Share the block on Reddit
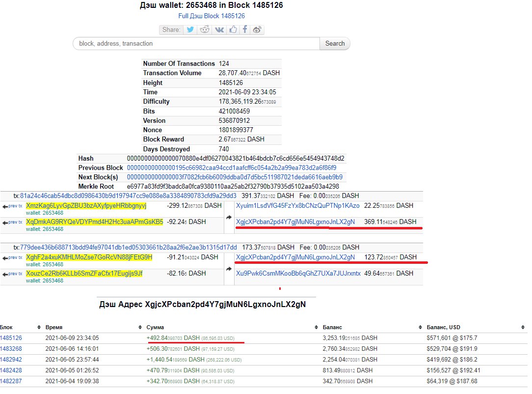The height and width of the screenshot is (394, 532). coord(205,29)
